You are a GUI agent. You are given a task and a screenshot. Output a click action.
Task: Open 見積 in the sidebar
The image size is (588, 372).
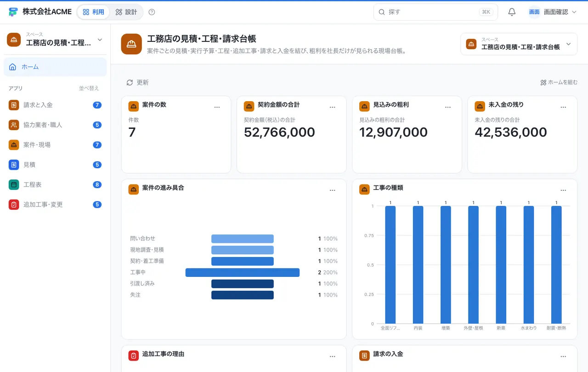55,165
